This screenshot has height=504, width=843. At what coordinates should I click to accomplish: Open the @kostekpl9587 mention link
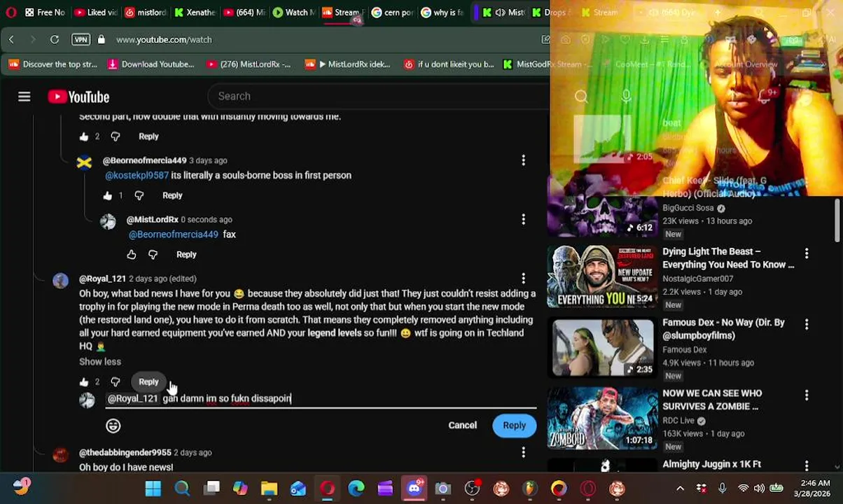137,176
